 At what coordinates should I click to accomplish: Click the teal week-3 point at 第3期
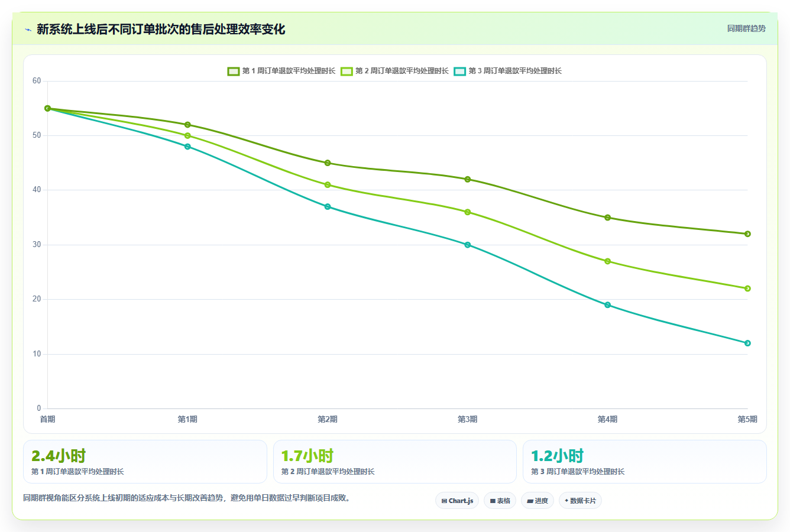(468, 245)
